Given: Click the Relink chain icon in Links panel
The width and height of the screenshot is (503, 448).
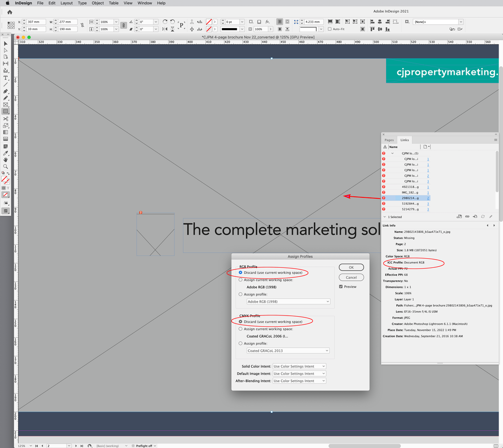Looking at the screenshot, I should (467, 216).
